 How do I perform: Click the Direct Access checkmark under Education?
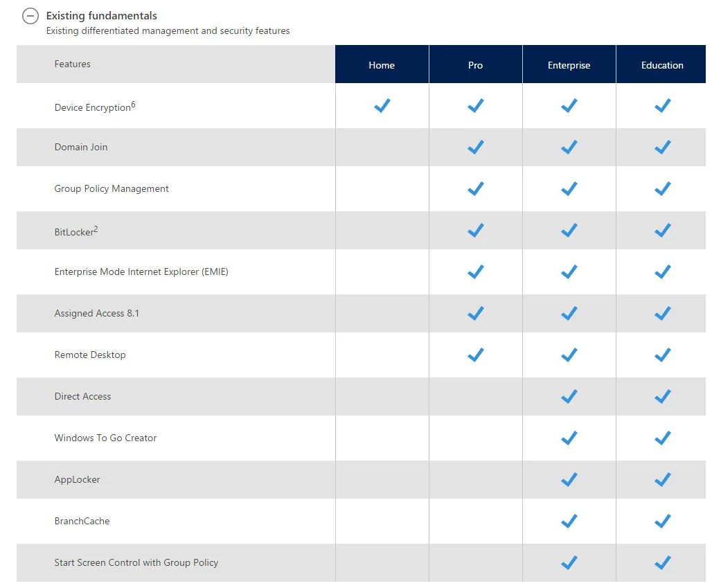(x=662, y=396)
